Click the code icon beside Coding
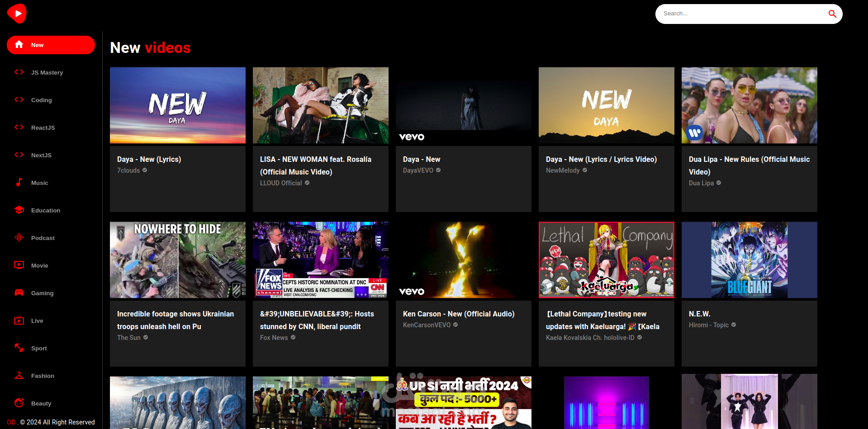The width and height of the screenshot is (868, 429). [x=19, y=99]
